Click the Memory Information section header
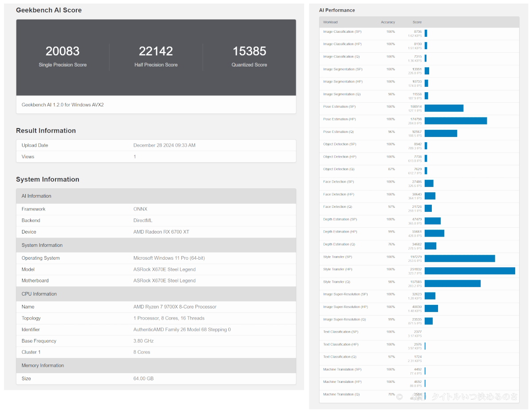 click(156, 366)
